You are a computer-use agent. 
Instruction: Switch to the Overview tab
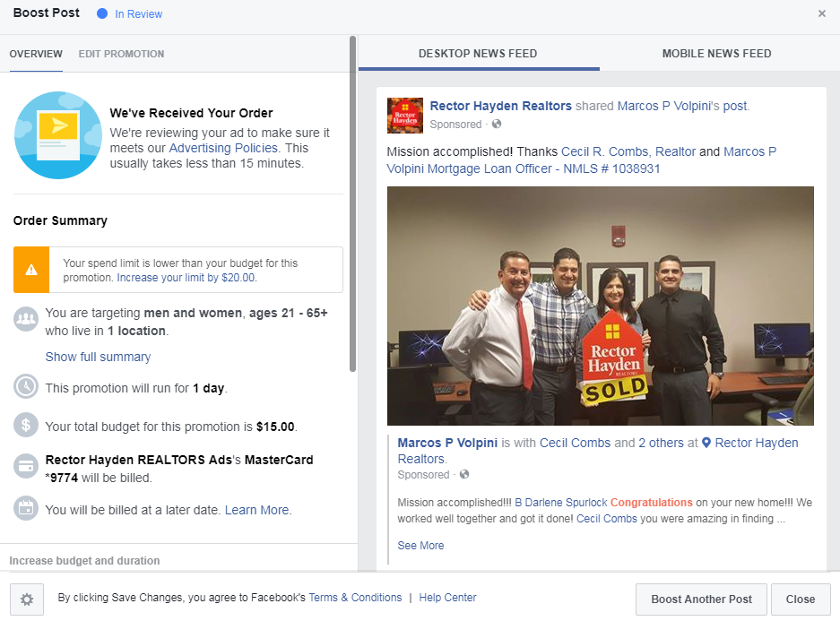pos(36,54)
